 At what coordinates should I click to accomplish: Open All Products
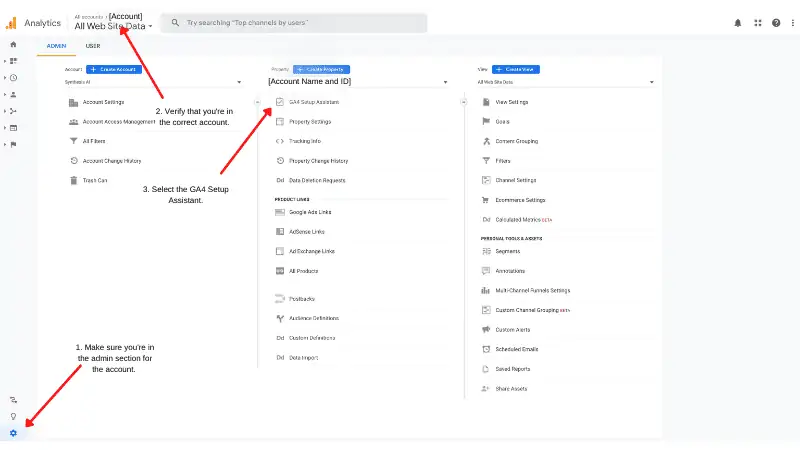[304, 271]
